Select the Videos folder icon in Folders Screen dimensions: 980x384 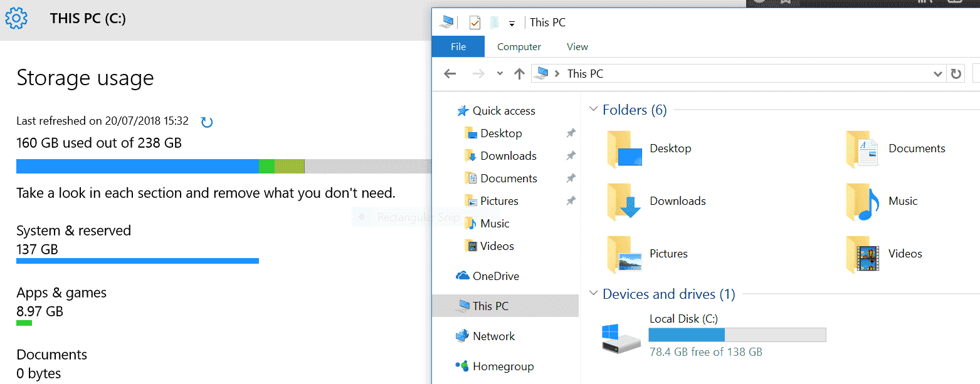(x=862, y=254)
